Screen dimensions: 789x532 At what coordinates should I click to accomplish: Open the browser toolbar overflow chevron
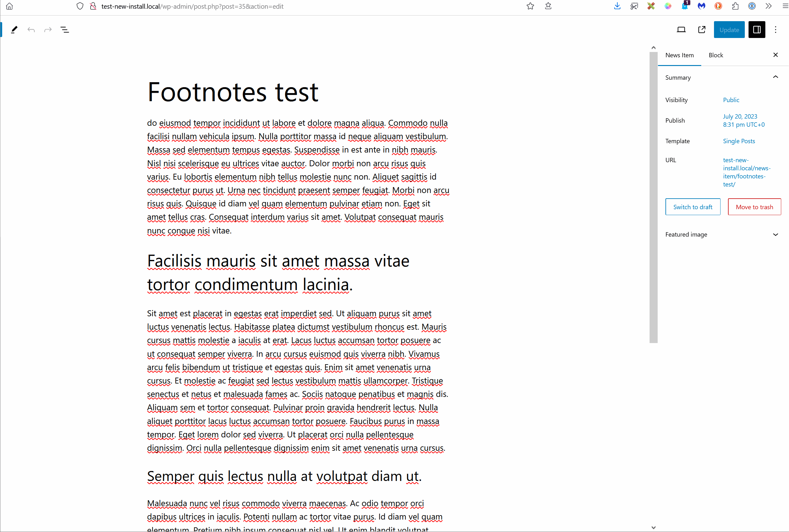[768, 6]
